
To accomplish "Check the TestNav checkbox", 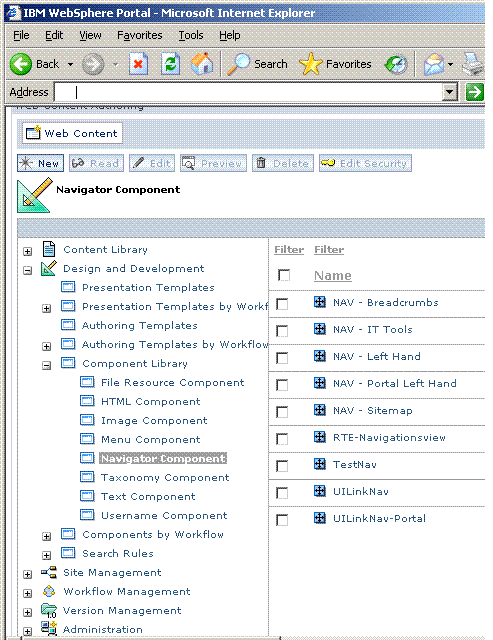I will point(282,466).
